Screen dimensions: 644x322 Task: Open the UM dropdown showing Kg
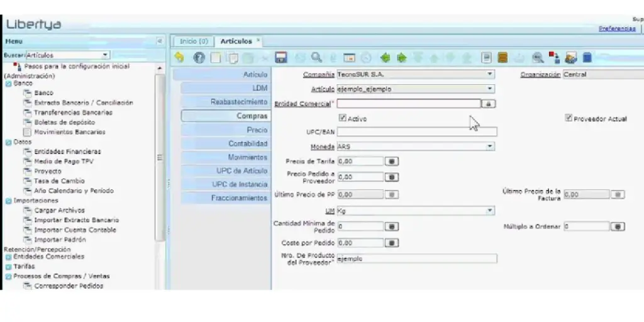click(490, 211)
